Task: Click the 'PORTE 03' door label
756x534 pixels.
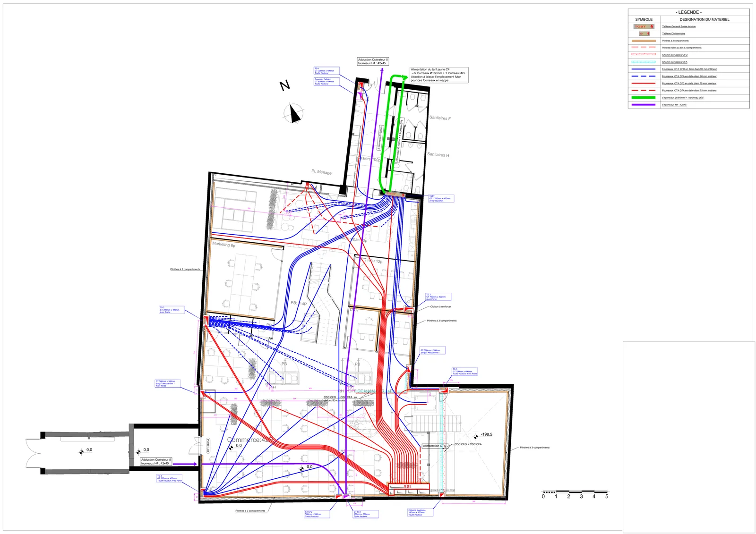Action: click(x=208, y=446)
